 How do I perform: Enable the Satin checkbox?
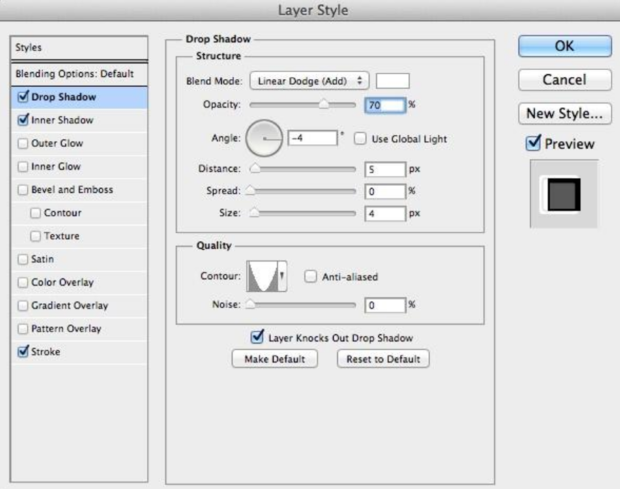pyautogui.click(x=23, y=259)
